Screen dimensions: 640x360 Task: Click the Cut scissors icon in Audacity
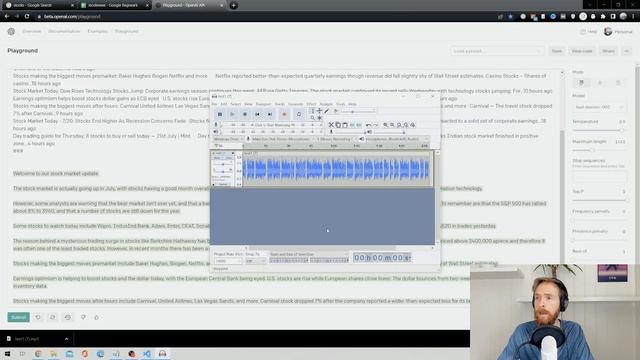point(331,125)
